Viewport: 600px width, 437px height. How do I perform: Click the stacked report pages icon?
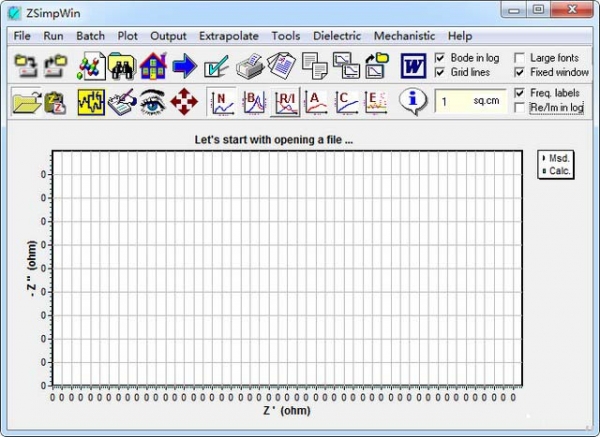tap(281, 66)
